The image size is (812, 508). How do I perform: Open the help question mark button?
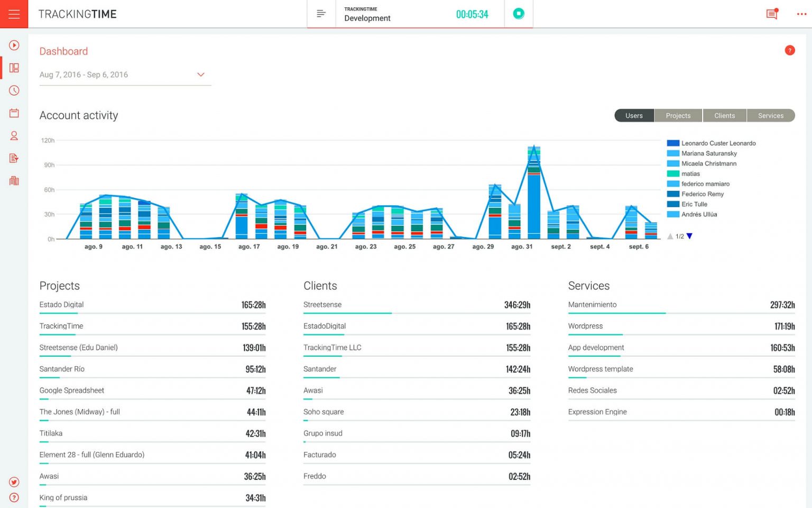[790, 50]
